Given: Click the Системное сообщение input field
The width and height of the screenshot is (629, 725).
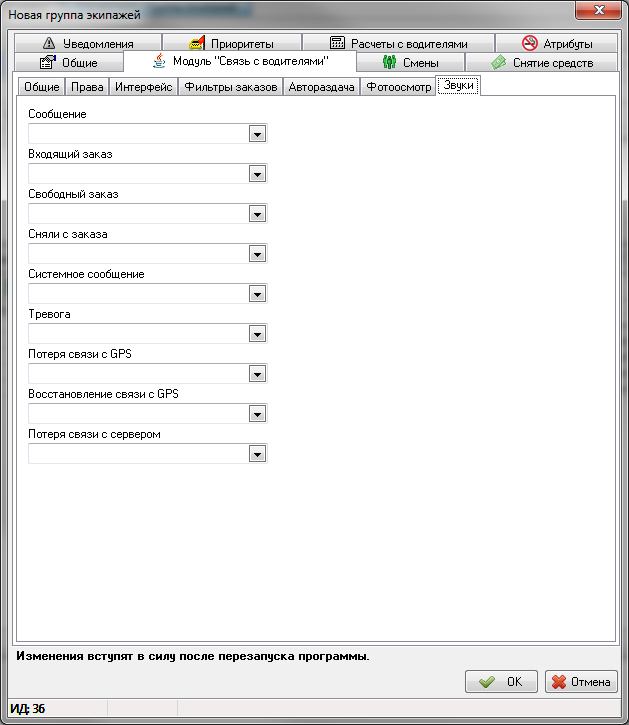Looking at the screenshot, I should coord(137,294).
